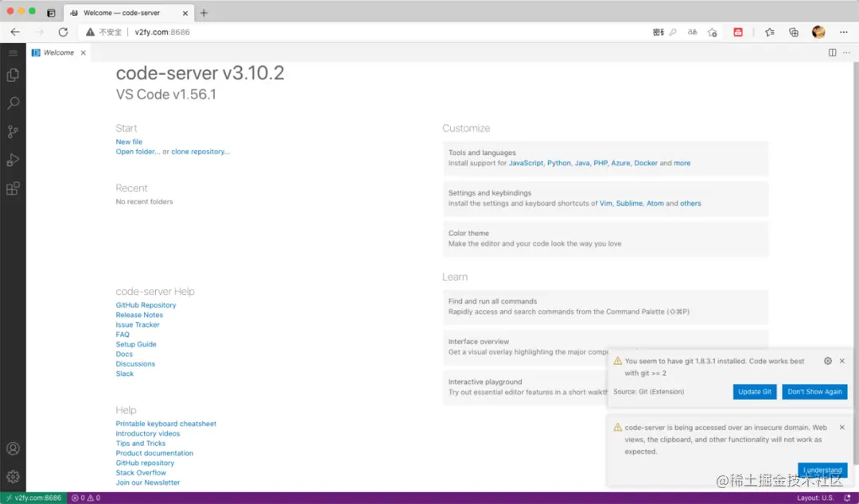The height and width of the screenshot is (504, 859).
Task: Open editor More Actions ellipsis
Action: pyautogui.click(x=846, y=52)
